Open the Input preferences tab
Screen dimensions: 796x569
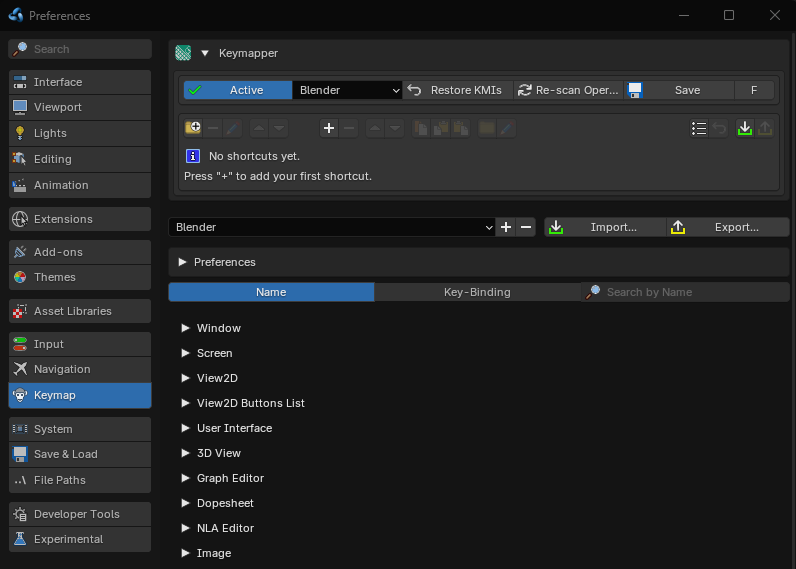click(80, 344)
